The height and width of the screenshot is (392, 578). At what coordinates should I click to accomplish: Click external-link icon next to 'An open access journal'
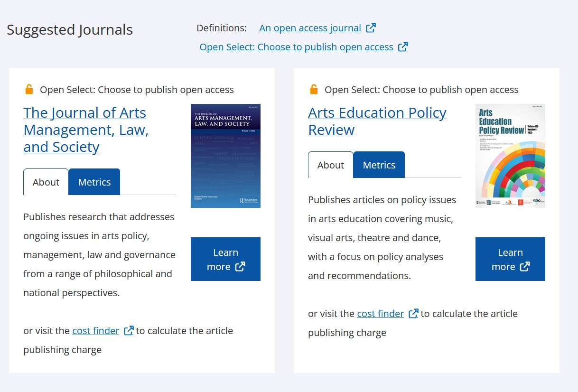click(x=371, y=28)
